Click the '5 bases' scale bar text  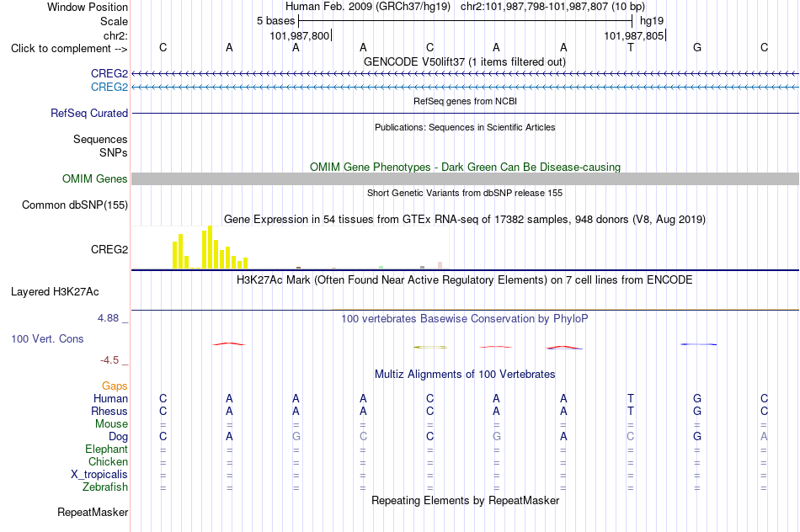[x=276, y=21]
